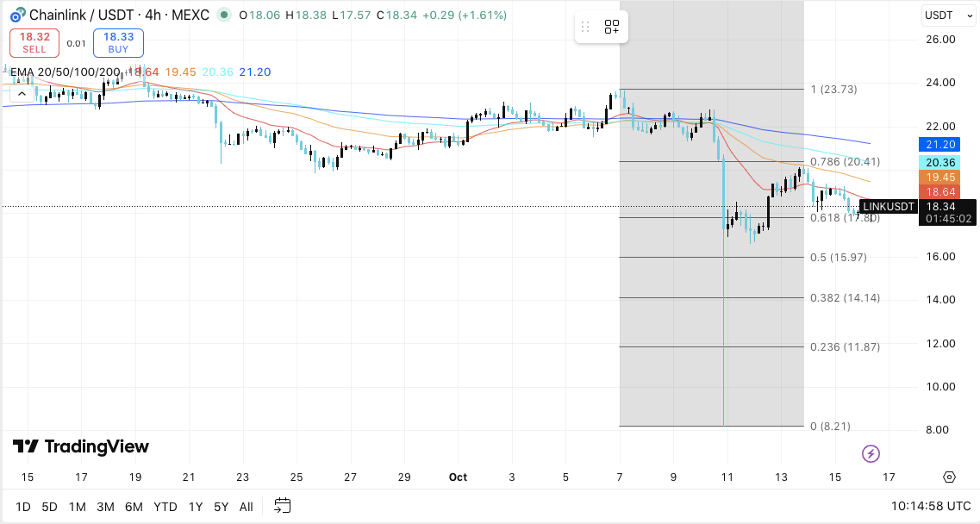Image resolution: width=980 pixels, height=524 pixels.
Task: Click the green market status dot
Action: [224, 16]
